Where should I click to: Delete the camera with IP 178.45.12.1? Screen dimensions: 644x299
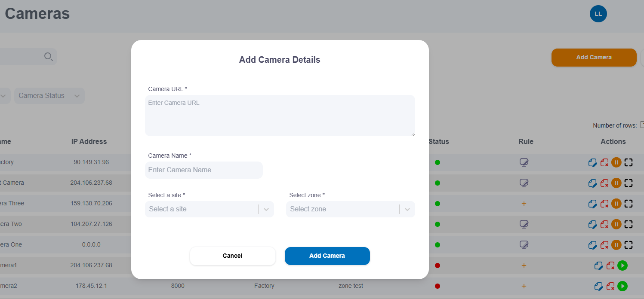[610, 286]
